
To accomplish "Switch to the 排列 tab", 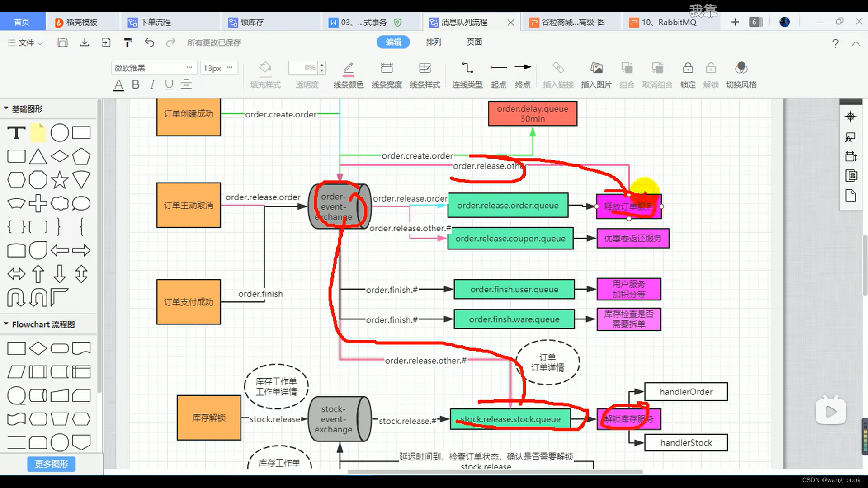I will coord(434,42).
